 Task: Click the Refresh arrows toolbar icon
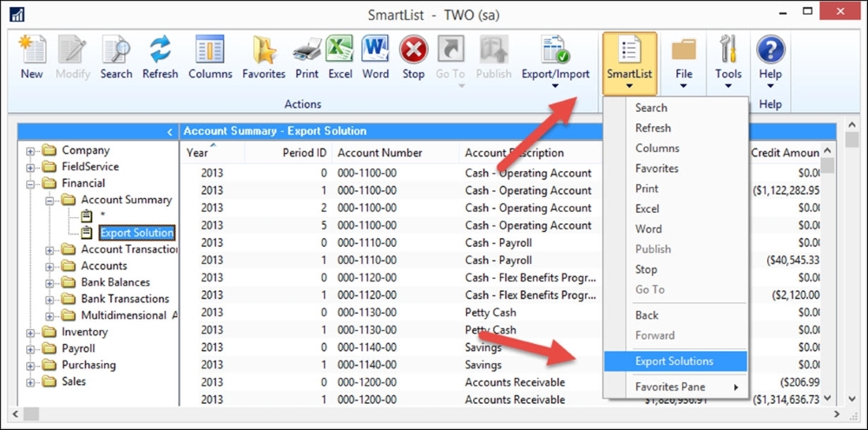coord(160,50)
